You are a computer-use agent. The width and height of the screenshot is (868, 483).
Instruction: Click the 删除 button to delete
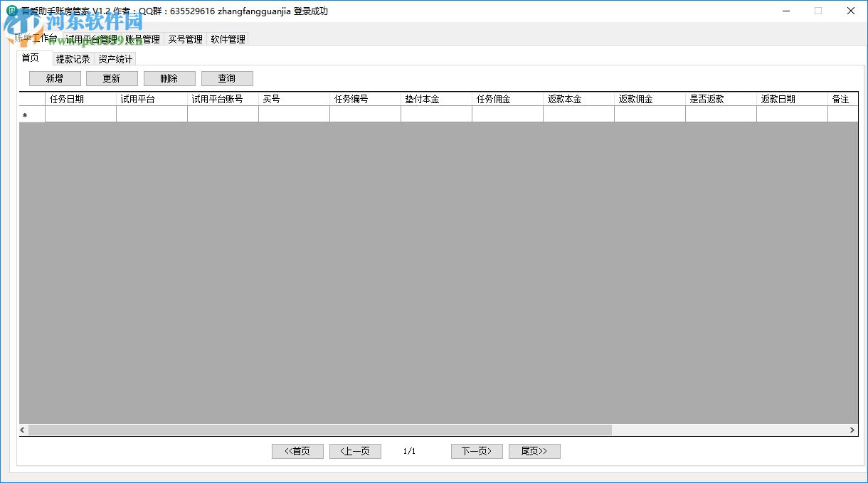click(x=169, y=78)
